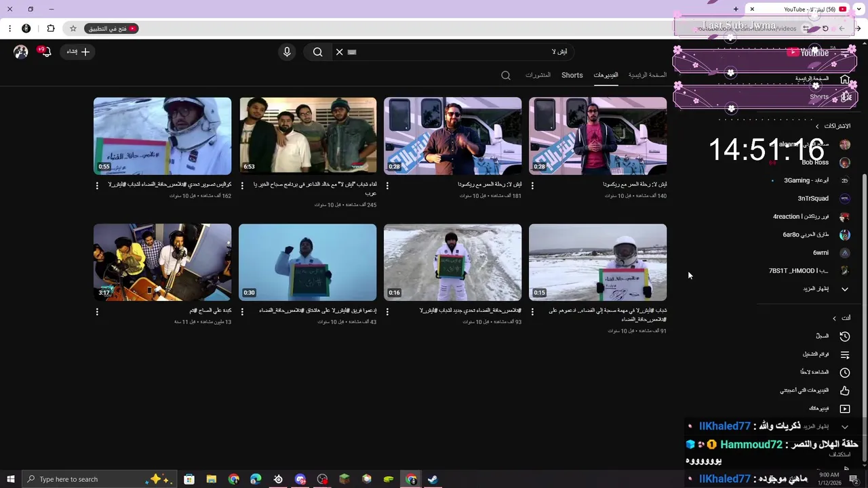This screenshot has width=868, height=488.
Task: Reload the page
Action: [x=825, y=28]
